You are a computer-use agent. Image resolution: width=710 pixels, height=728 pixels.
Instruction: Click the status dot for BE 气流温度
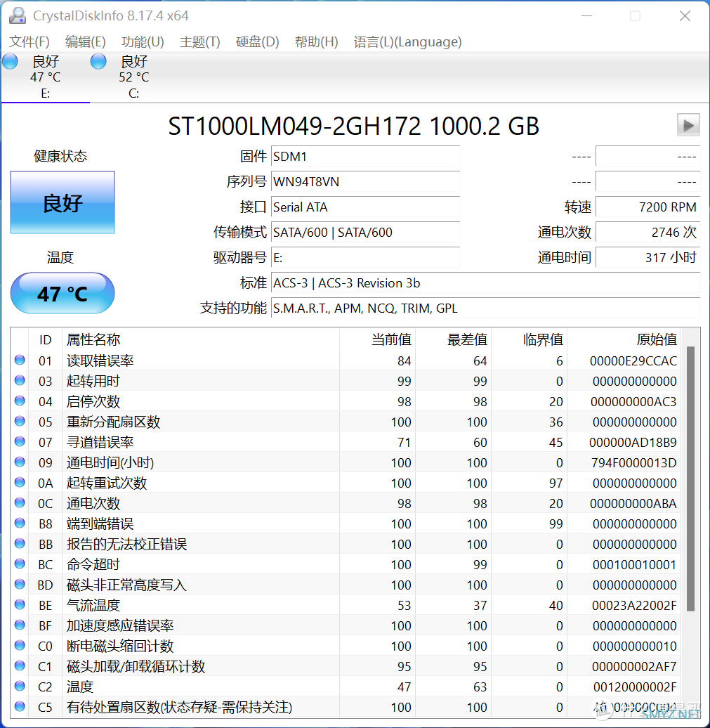pyautogui.click(x=20, y=604)
